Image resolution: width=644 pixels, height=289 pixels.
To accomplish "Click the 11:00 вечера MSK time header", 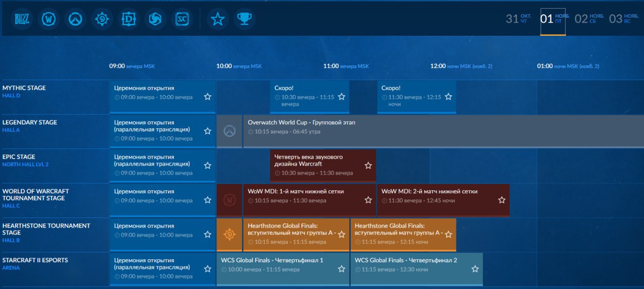I will pyautogui.click(x=346, y=66).
